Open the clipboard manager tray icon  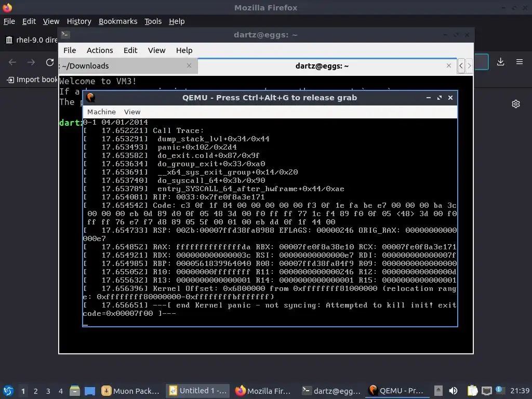tap(472, 391)
